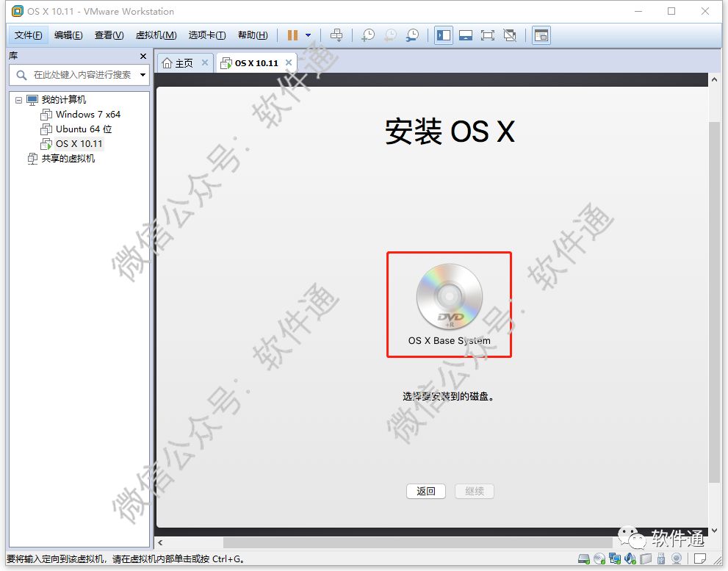Click the message log status bar icon

[x=700, y=559]
